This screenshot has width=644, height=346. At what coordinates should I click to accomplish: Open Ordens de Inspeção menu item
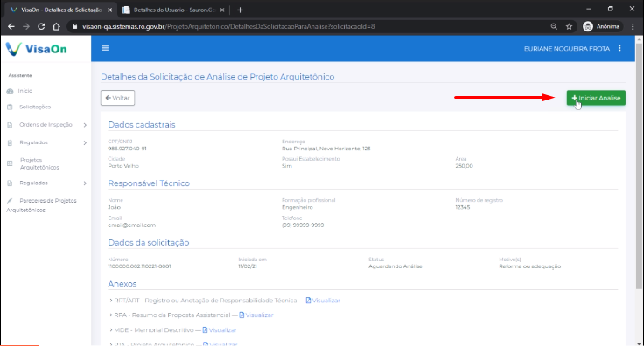pos(45,125)
